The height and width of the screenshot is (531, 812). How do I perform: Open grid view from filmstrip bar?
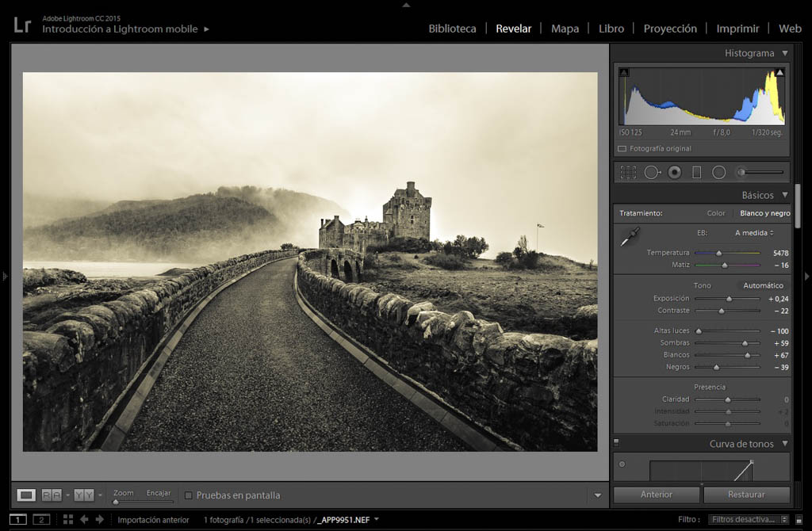(68, 519)
